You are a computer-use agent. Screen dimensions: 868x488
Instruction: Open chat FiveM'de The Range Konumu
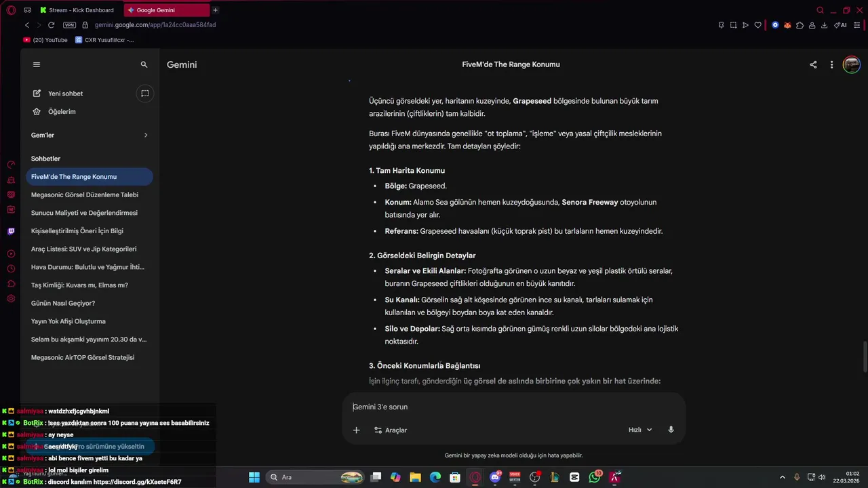(90, 177)
